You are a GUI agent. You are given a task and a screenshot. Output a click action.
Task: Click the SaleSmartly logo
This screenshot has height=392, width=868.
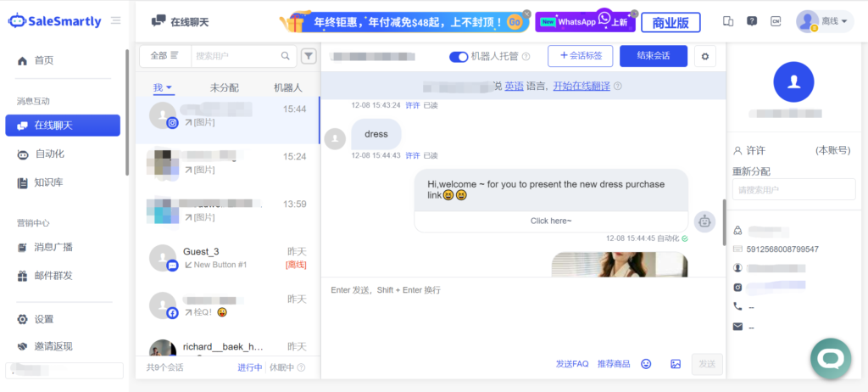[54, 21]
